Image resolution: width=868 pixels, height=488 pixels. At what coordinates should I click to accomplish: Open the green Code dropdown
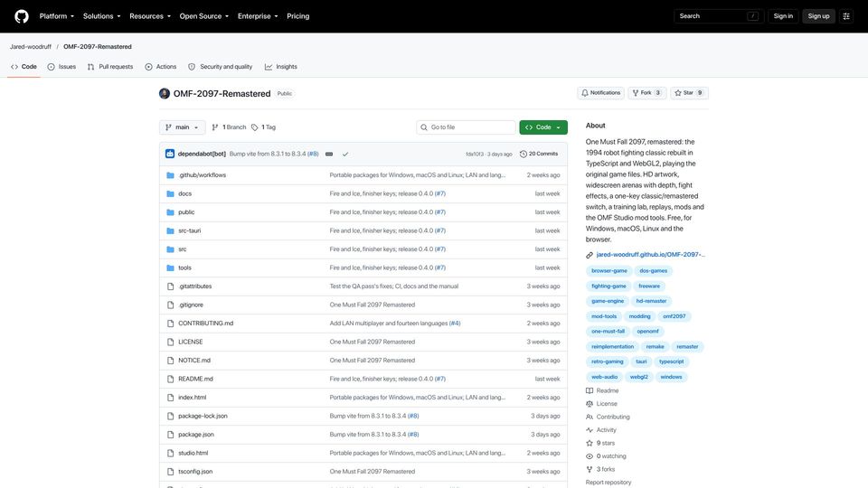click(x=543, y=127)
